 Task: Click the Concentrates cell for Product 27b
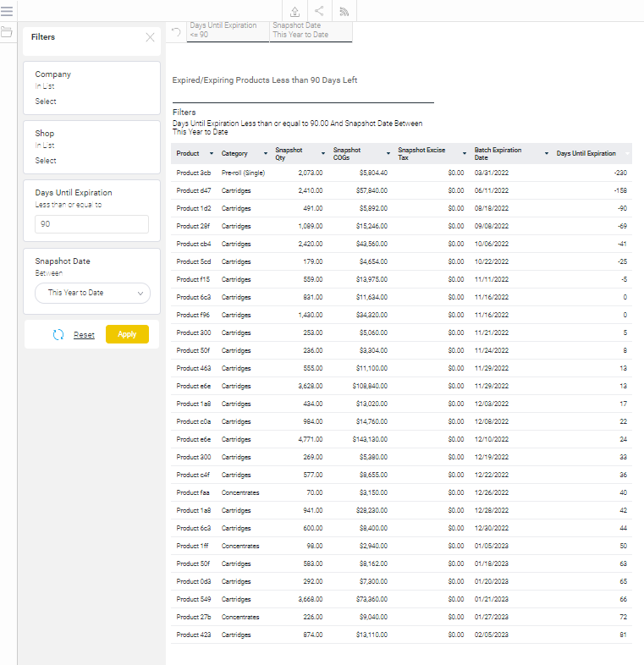pos(240,618)
